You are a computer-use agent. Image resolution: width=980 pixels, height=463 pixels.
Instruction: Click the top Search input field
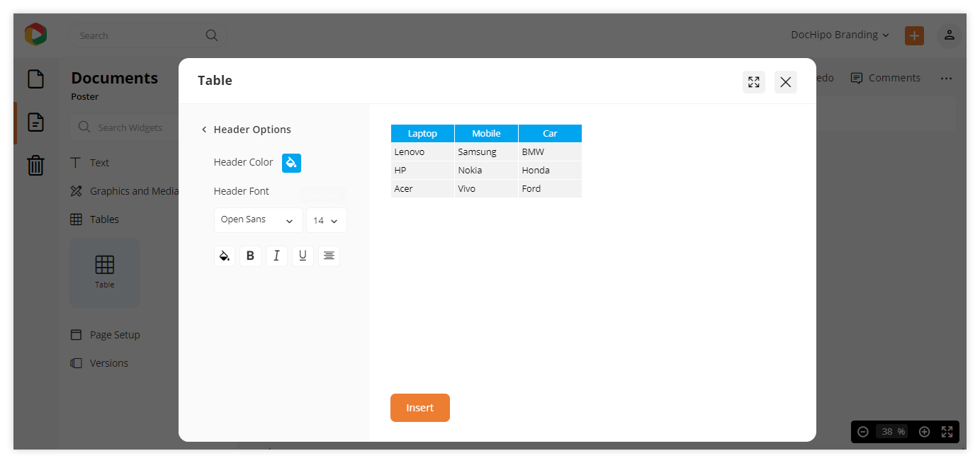coord(147,35)
